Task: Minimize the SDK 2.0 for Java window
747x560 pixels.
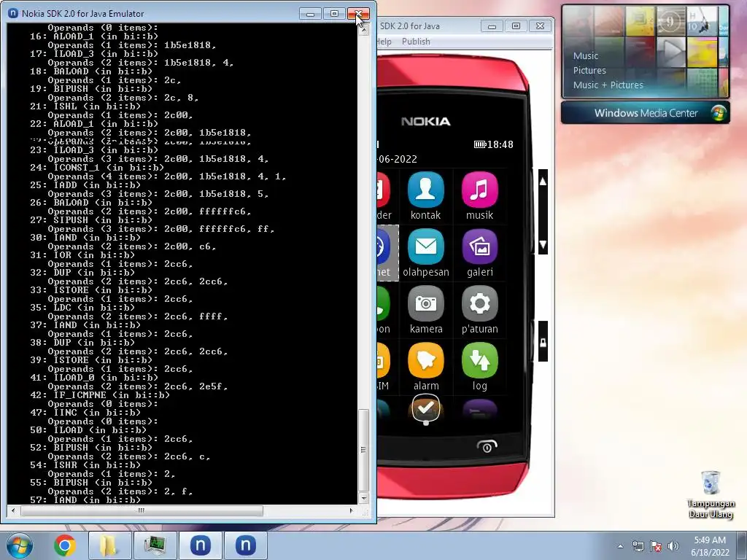Action: click(x=492, y=26)
